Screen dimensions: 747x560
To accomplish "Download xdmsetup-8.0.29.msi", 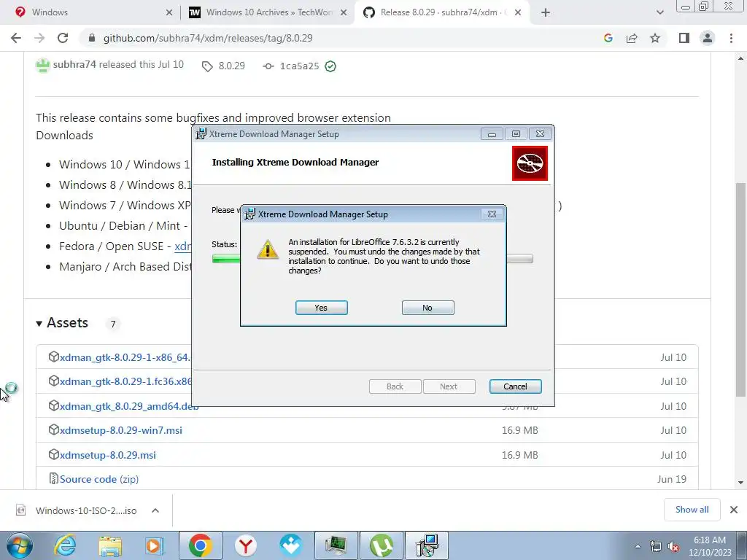I will pos(108,455).
